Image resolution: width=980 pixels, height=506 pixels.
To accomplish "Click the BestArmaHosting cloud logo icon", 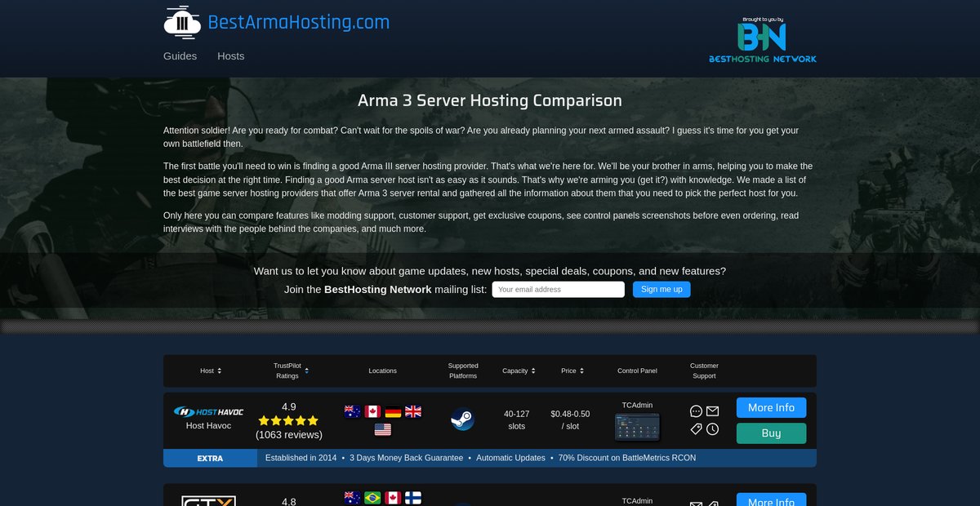I will pos(182,23).
